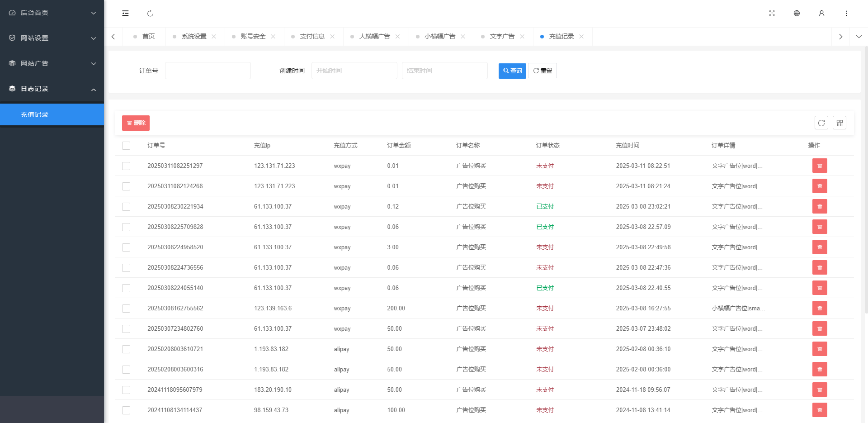Select all rows with header checkbox
This screenshot has width=868, height=423.
pos(126,146)
